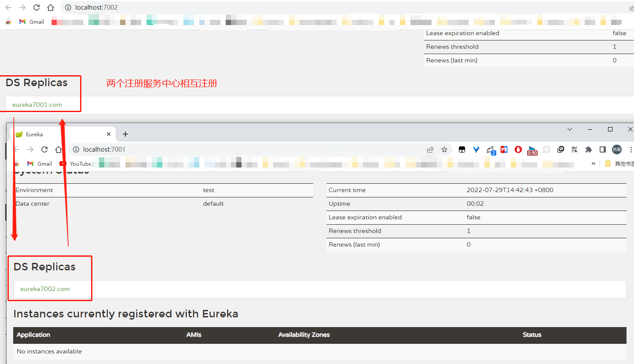Click 'Instances currently registered with Eureka' heading
The image size is (634, 364).
click(x=126, y=314)
